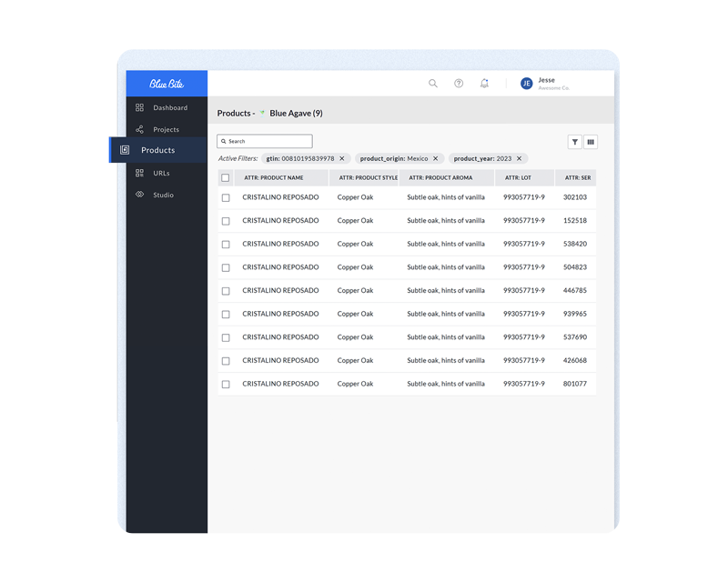
Task: Switch to the Dashboard menu item
Action: (x=168, y=107)
